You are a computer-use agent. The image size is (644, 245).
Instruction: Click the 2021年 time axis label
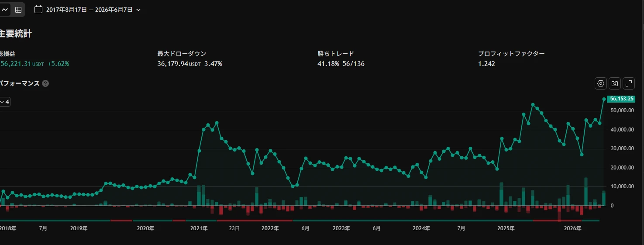[199, 228]
